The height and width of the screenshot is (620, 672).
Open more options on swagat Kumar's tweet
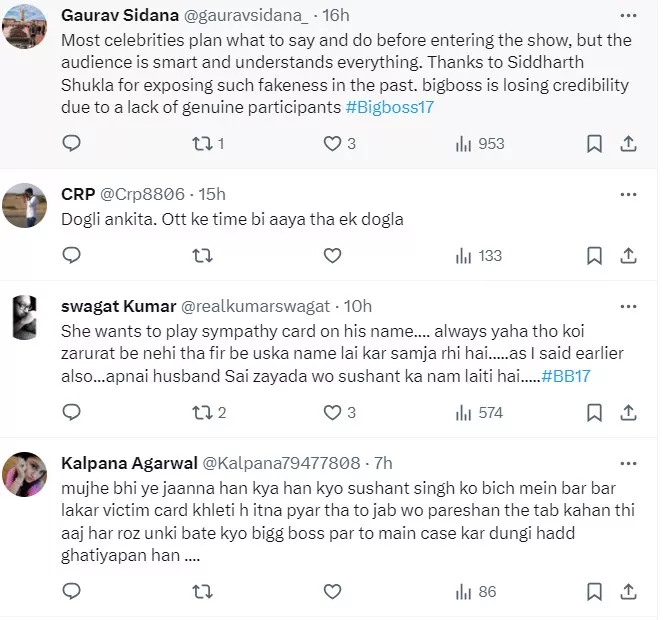627,305
